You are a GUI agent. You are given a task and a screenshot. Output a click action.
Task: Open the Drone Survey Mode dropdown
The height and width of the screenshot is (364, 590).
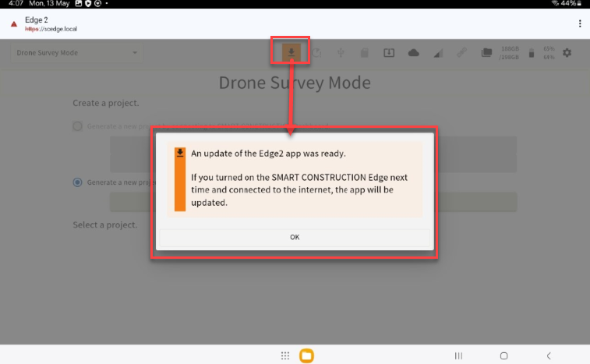point(76,53)
